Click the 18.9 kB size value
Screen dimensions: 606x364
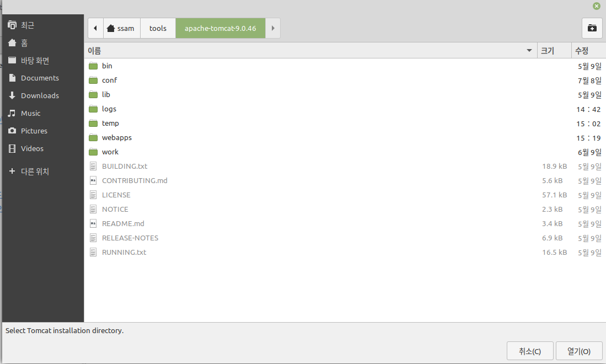click(x=555, y=166)
